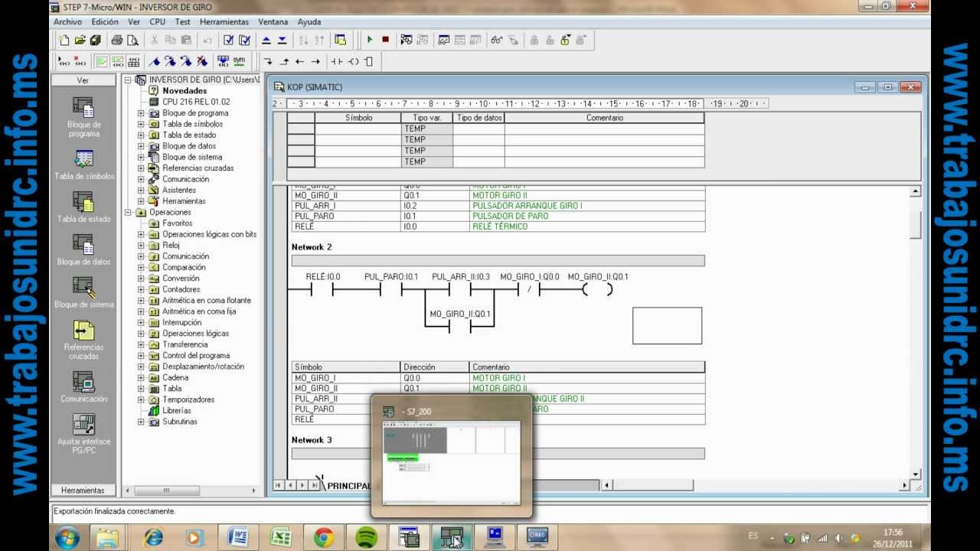Expand Subrutinas tree node

coord(141,422)
